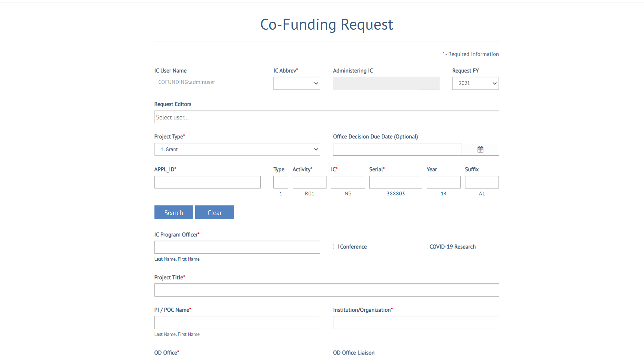Viewport: 644px width, 358px height.
Task: Check the Conference checkbox
Action: coord(336,246)
